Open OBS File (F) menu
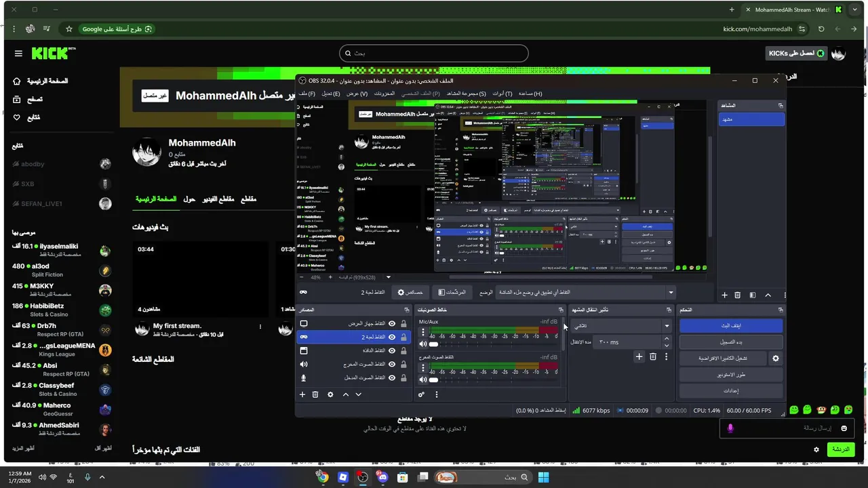The image size is (868, 488). 307,94
